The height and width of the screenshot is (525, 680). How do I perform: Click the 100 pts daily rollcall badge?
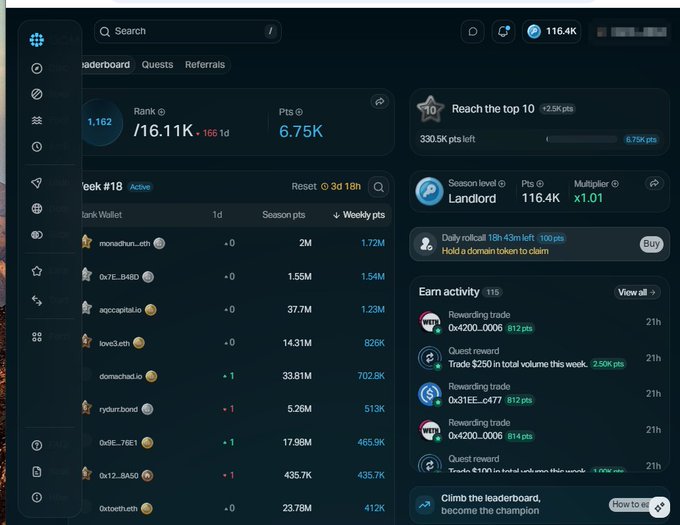(552, 238)
